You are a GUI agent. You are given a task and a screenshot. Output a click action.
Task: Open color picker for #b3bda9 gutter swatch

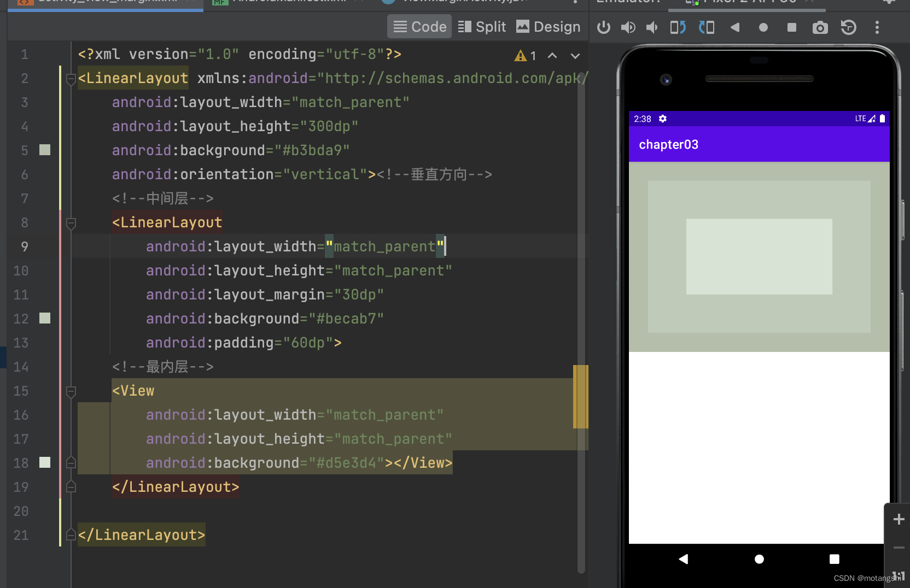tap(45, 150)
